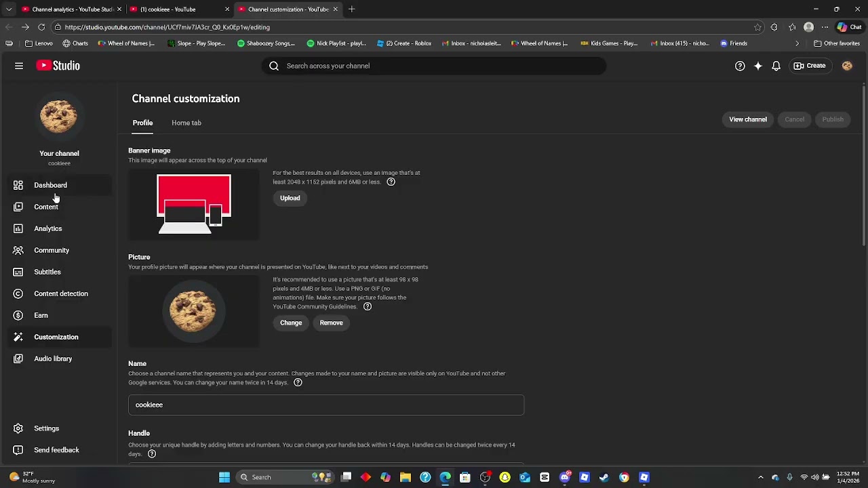Image resolution: width=868 pixels, height=488 pixels.
Task: Click the cookie channel avatar in sidebar
Action: click(59, 116)
